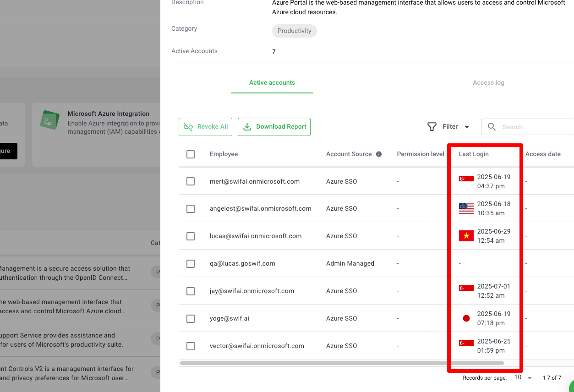Click the Vietnam flag beside lucas's last login
This screenshot has height=392, width=574.
pos(466,236)
